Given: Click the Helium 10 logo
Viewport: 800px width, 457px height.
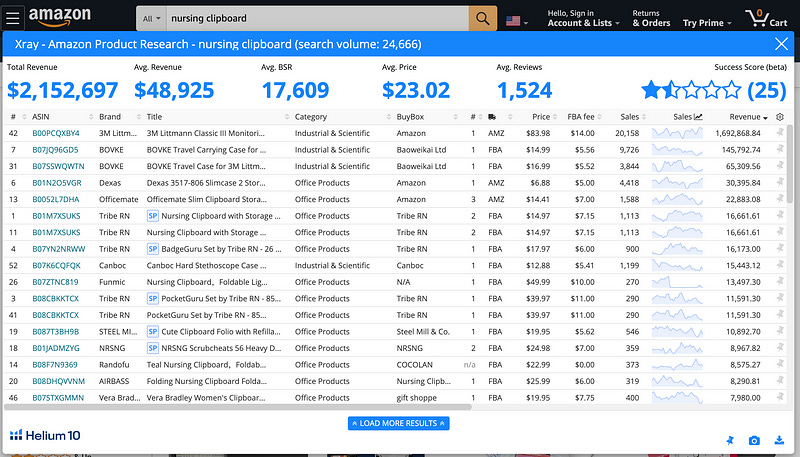Looking at the screenshot, I should tap(45, 435).
